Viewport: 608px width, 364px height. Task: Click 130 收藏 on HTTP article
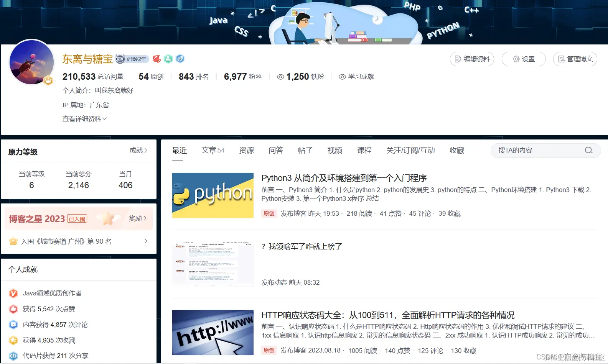(x=464, y=351)
